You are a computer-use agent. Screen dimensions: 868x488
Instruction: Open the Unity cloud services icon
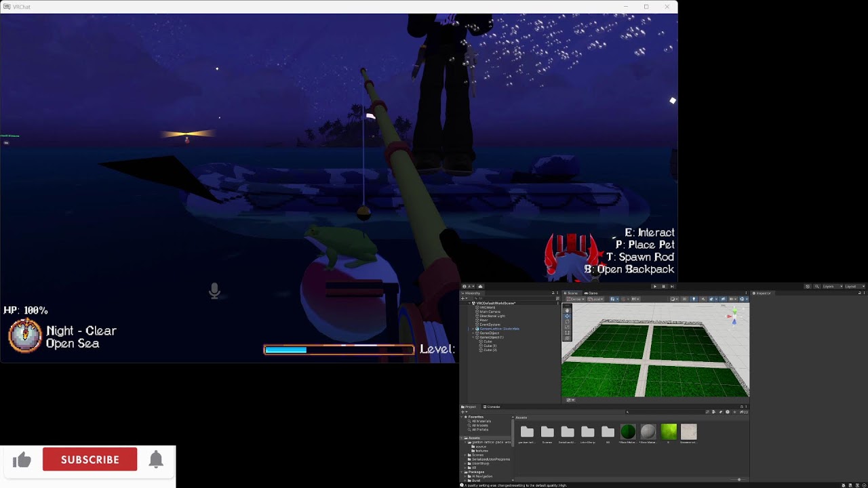480,286
